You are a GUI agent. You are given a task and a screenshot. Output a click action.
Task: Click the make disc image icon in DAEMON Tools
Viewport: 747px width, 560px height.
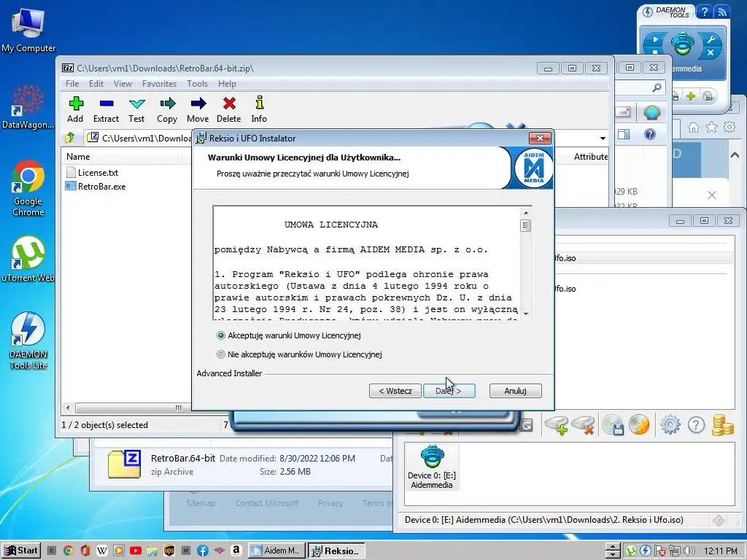(x=613, y=425)
